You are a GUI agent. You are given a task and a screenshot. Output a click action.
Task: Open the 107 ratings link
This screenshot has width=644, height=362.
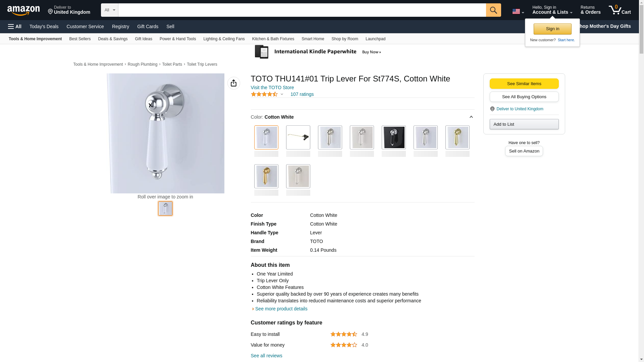click(x=302, y=94)
